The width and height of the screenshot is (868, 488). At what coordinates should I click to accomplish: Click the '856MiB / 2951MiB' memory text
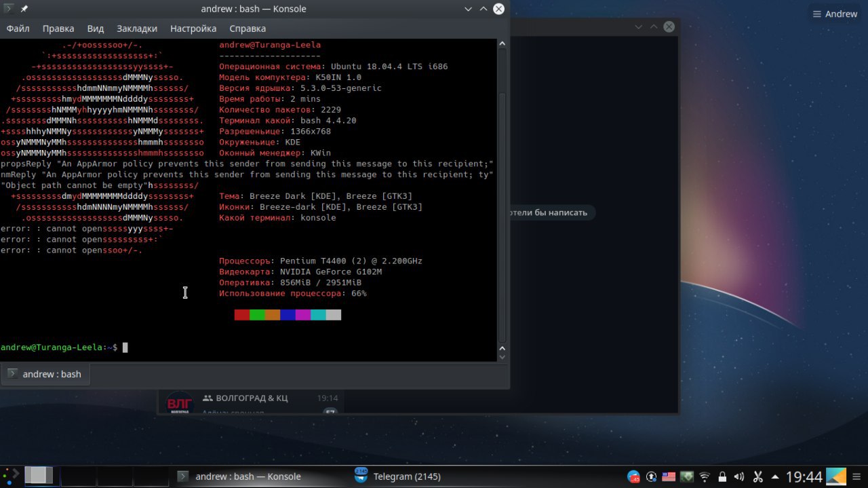pos(321,282)
